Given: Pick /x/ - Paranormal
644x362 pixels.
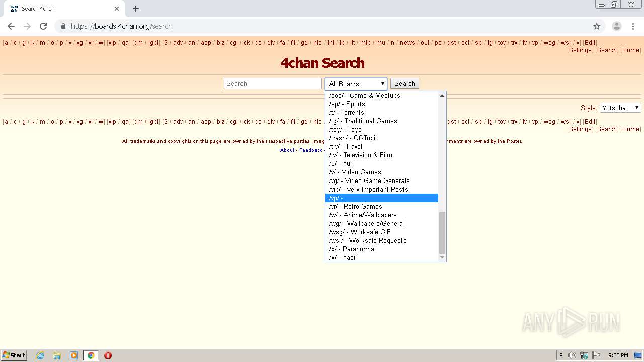Looking at the screenshot, I should point(381,249).
